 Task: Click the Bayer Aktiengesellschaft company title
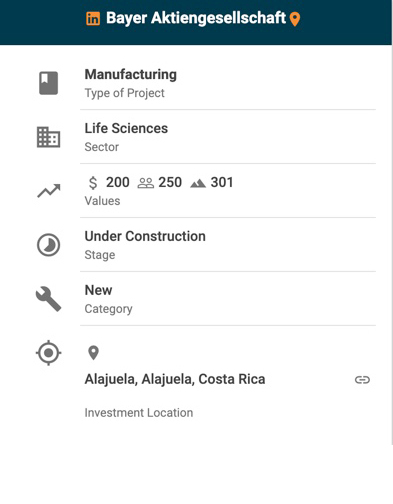196,18
